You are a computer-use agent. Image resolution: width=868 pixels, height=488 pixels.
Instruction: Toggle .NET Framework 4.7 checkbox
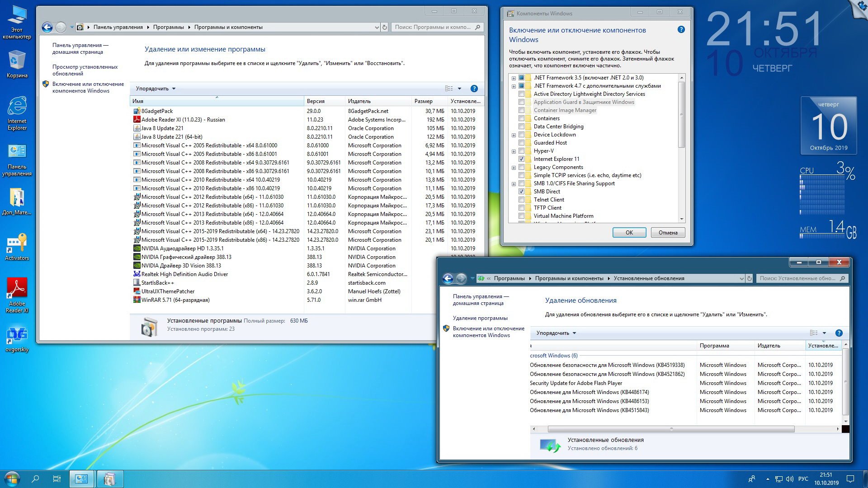point(521,86)
